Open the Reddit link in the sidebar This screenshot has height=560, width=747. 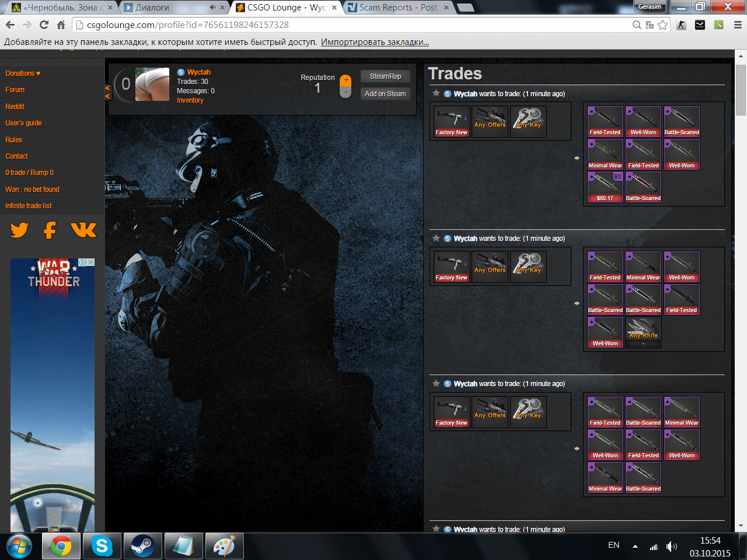(x=15, y=107)
